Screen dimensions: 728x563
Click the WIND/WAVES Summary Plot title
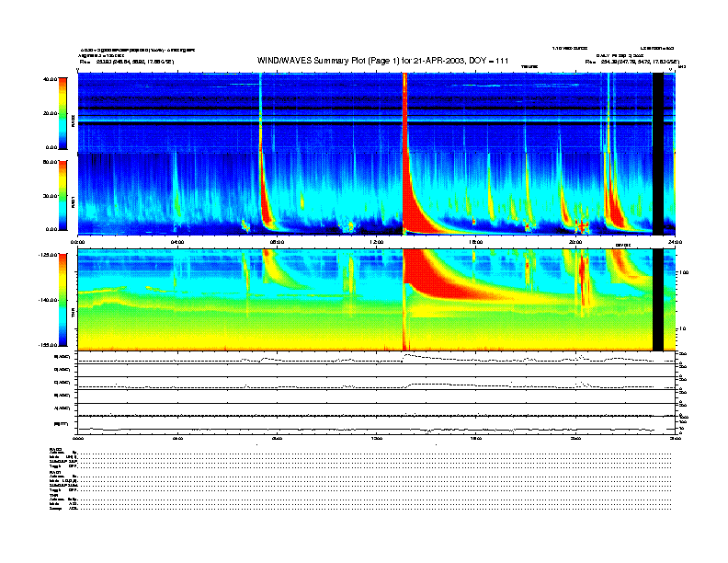[x=382, y=61]
